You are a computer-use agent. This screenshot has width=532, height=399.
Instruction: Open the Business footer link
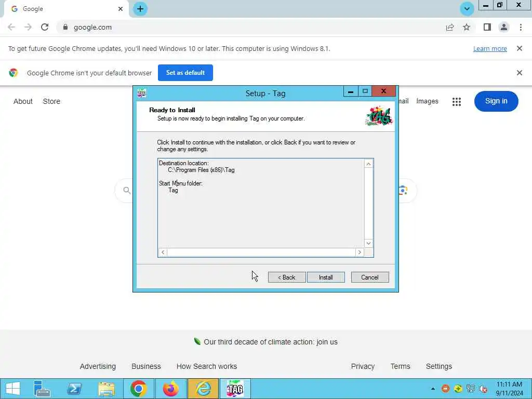point(146,366)
